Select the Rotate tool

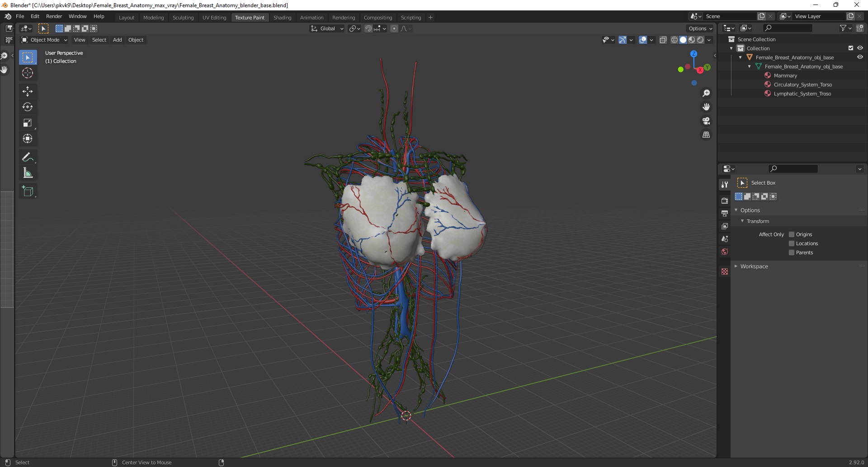28,107
